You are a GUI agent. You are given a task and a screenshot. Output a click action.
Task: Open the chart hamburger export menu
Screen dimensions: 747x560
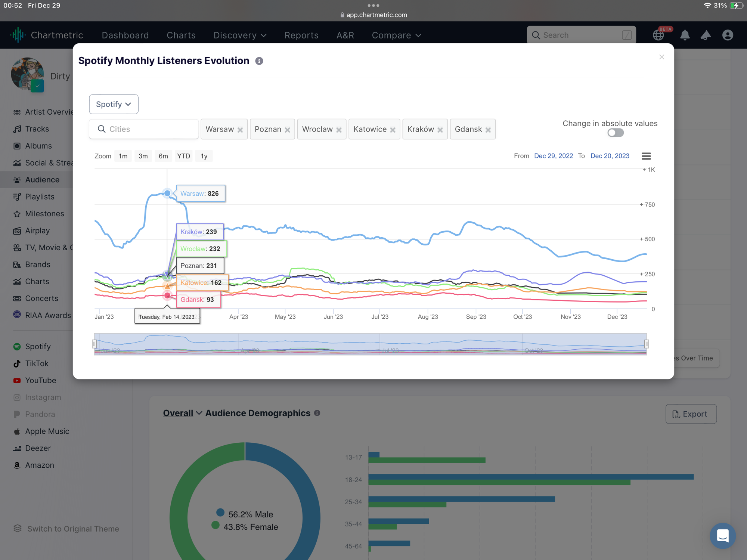pos(646,156)
